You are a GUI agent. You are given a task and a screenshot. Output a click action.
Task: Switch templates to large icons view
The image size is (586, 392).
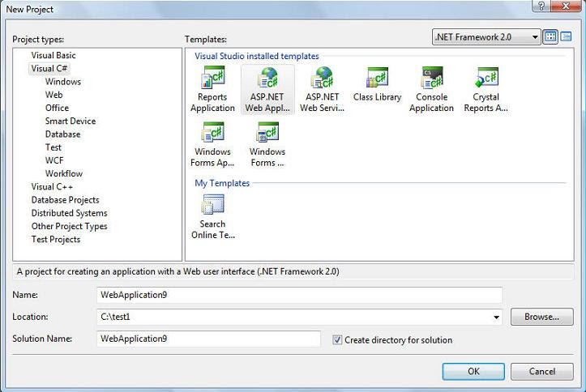pyautogui.click(x=550, y=36)
